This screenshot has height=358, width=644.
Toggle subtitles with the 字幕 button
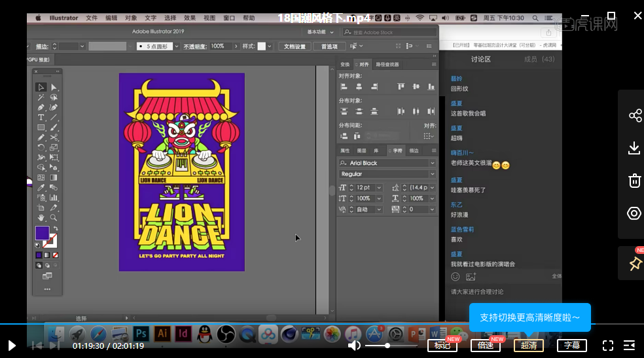tap(571, 346)
